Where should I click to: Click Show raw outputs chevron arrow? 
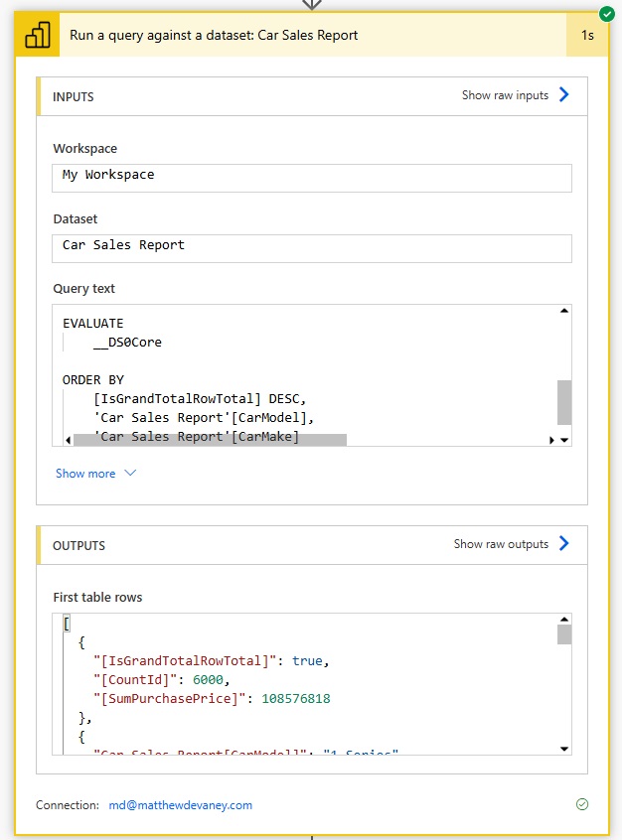pos(563,544)
